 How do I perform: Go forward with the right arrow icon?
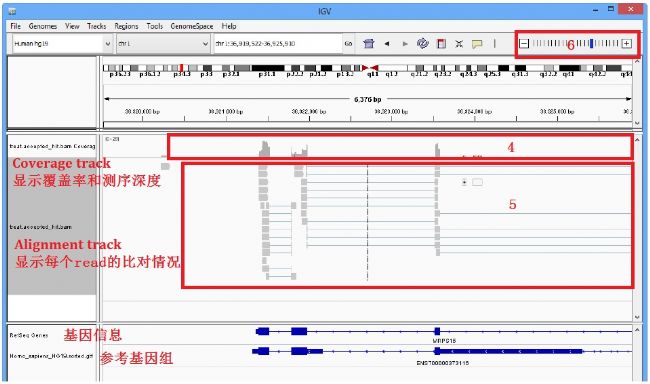405,44
